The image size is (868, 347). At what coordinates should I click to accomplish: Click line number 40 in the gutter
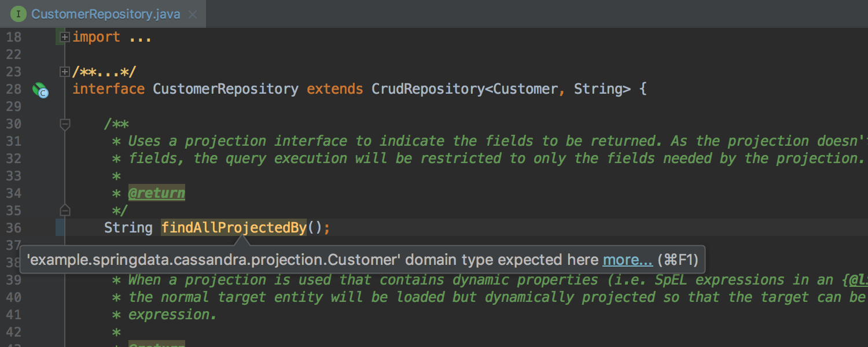(x=13, y=297)
